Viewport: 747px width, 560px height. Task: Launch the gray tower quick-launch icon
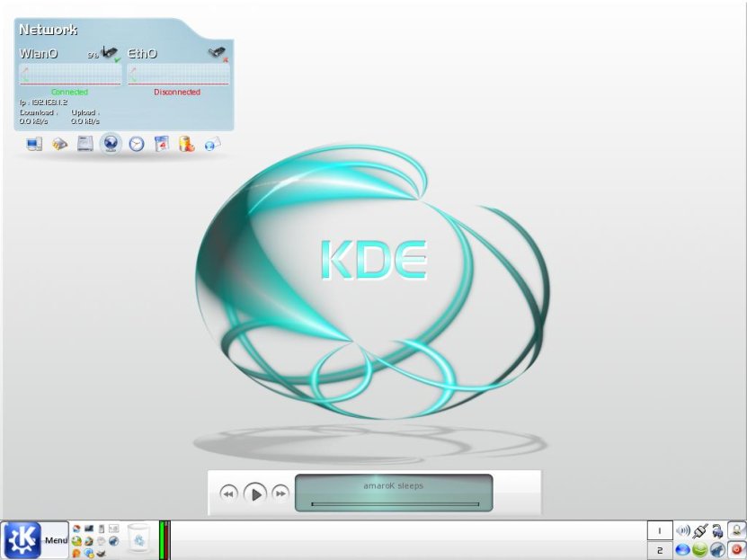coord(102,529)
